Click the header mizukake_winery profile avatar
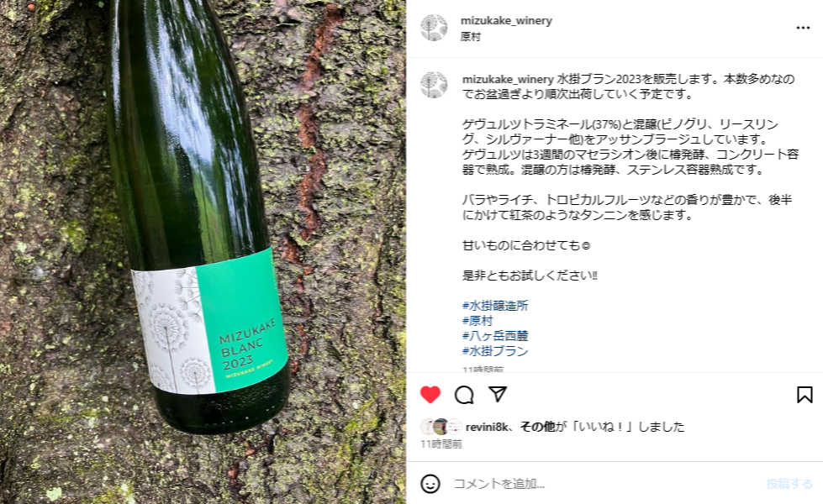The height and width of the screenshot is (504, 823). point(434,28)
